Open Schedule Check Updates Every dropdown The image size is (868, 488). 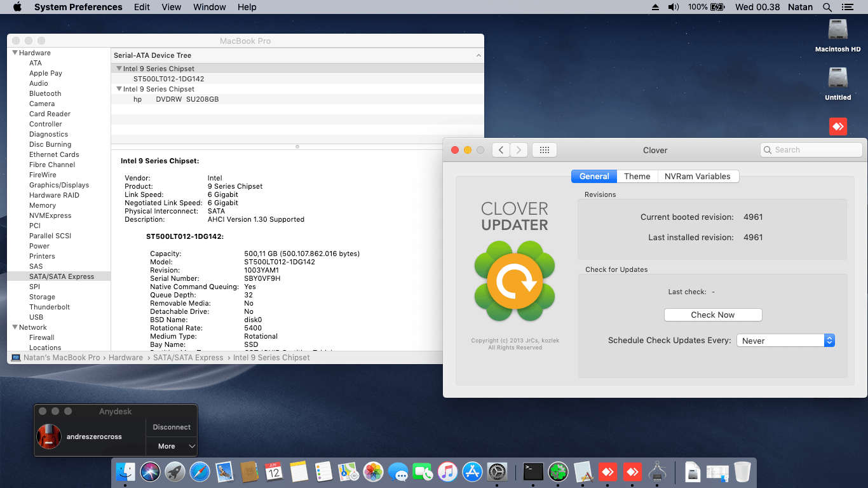coord(785,341)
